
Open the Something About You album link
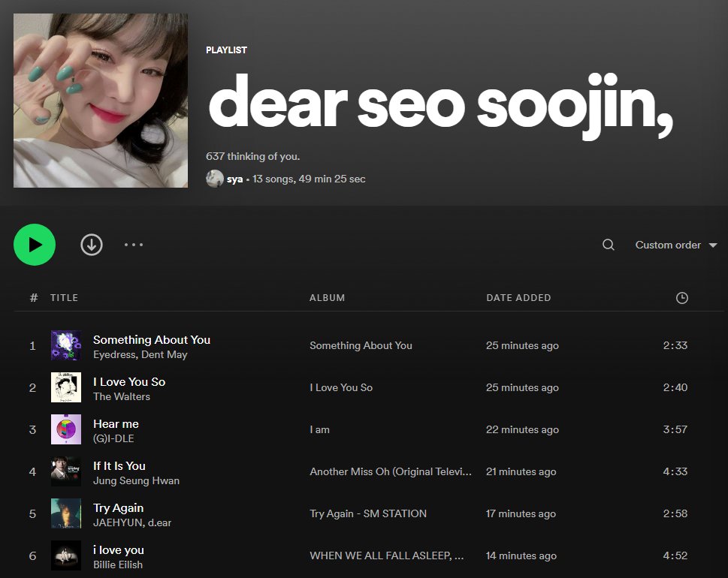(x=361, y=345)
